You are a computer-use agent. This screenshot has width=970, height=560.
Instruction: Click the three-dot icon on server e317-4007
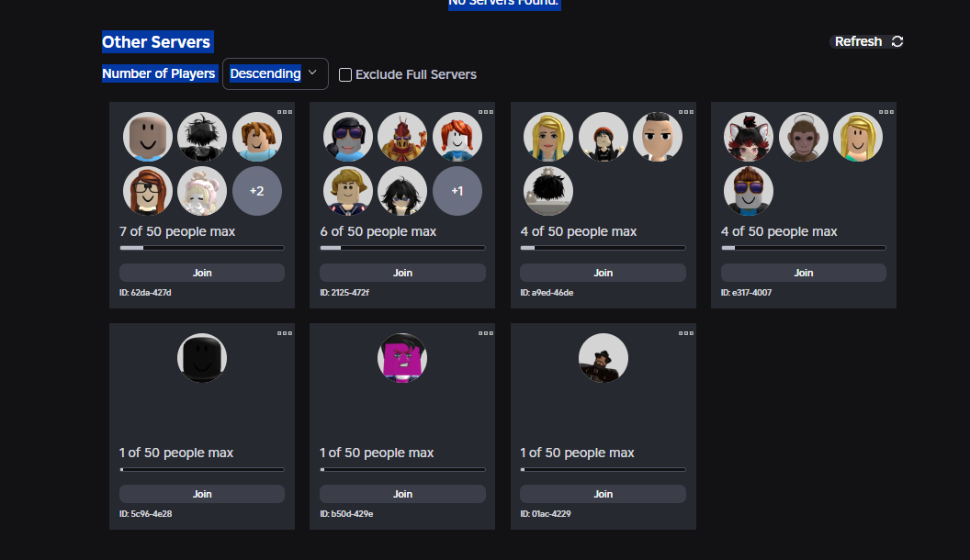[886, 112]
